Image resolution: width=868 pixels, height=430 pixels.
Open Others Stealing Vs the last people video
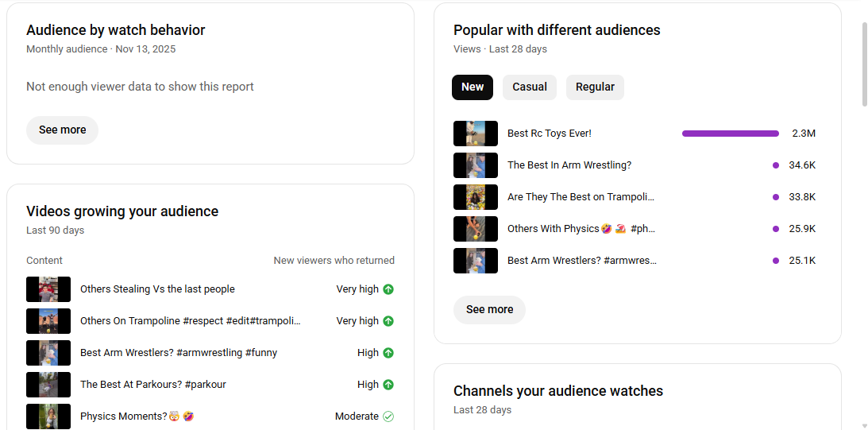point(157,289)
